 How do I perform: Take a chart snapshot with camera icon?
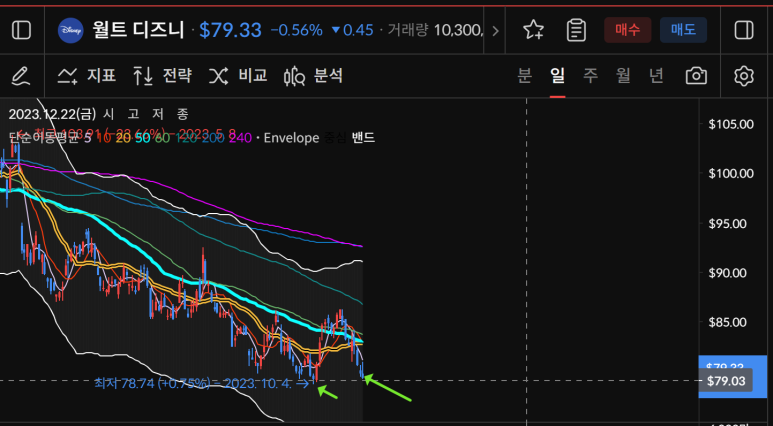(696, 76)
